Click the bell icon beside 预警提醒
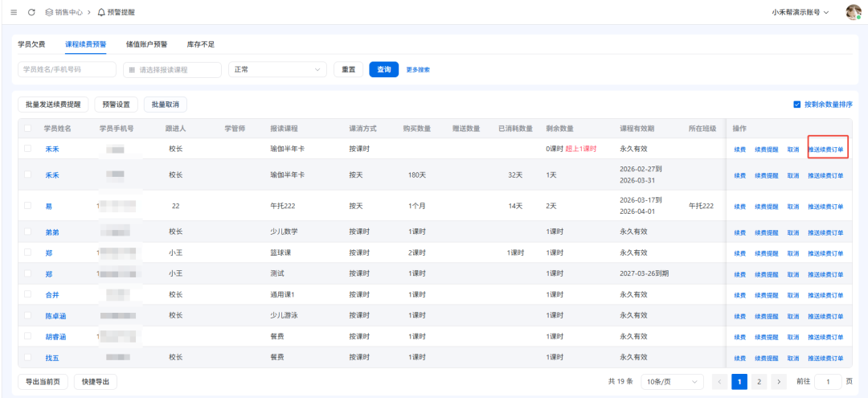Image resolution: width=868 pixels, height=398 pixels. (101, 12)
